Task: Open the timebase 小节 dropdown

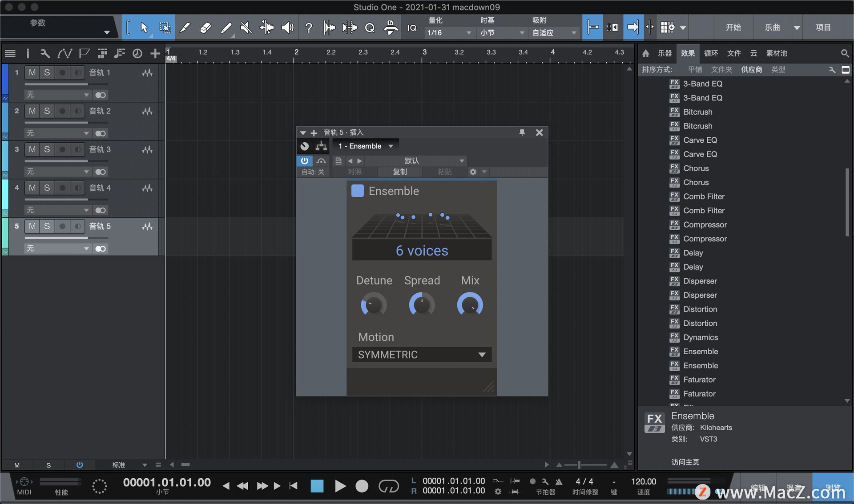Action: tap(502, 32)
